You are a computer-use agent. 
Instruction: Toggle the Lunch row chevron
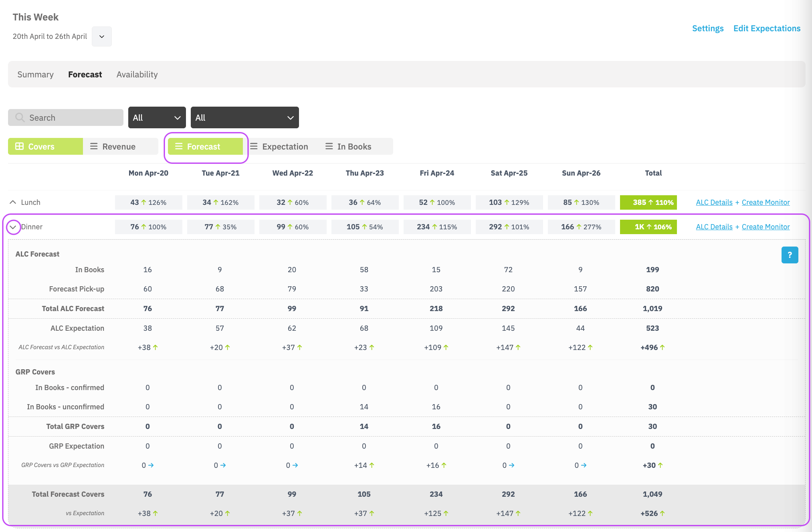click(x=13, y=202)
